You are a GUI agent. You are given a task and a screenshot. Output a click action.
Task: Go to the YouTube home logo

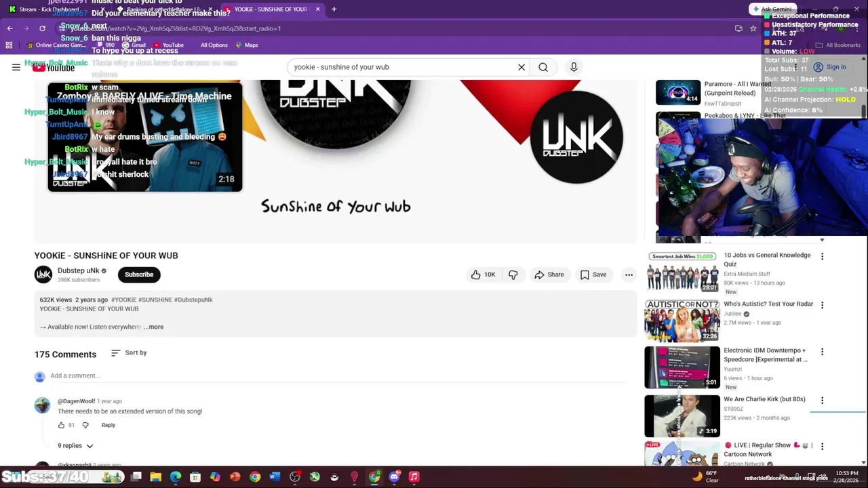(54, 67)
